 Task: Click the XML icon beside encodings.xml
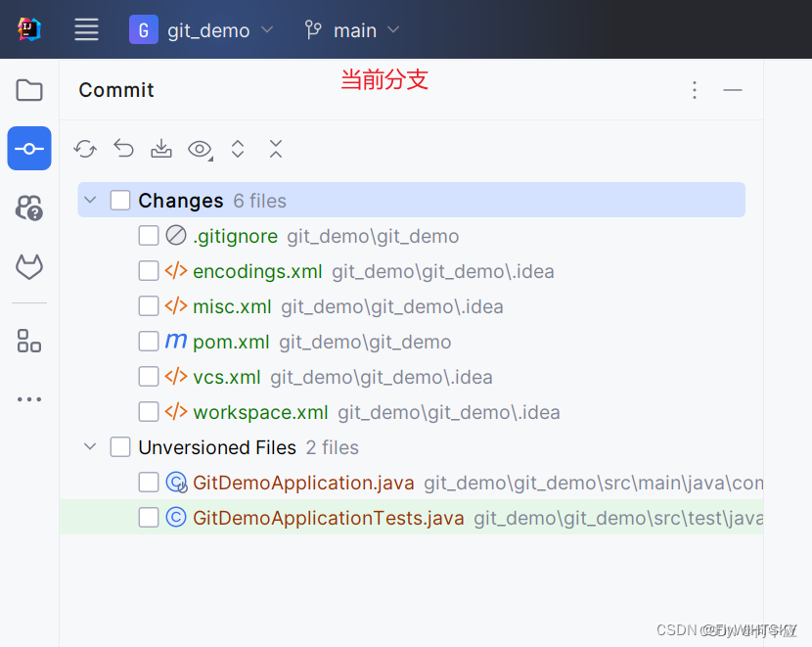pyautogui.click(x=176, y=271)
